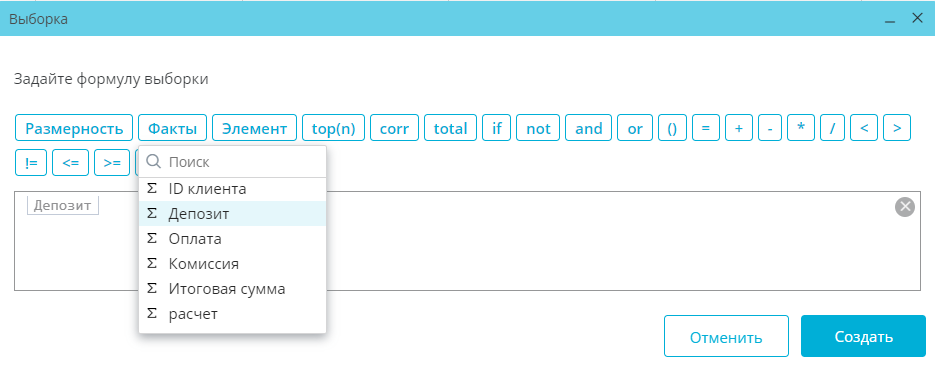
Task: Insert the divide operator (/)
Action: coord(832,128)
